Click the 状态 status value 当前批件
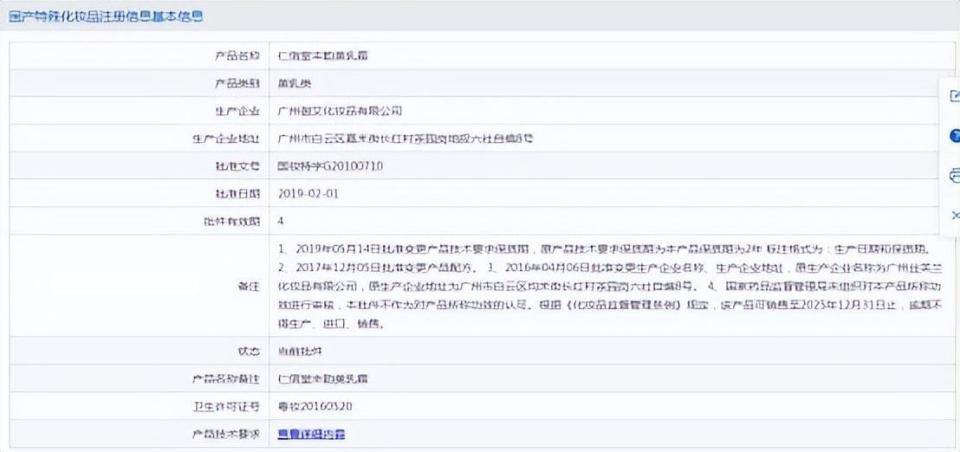Screen dimensions: 960x452 click(x=298, y=352)
